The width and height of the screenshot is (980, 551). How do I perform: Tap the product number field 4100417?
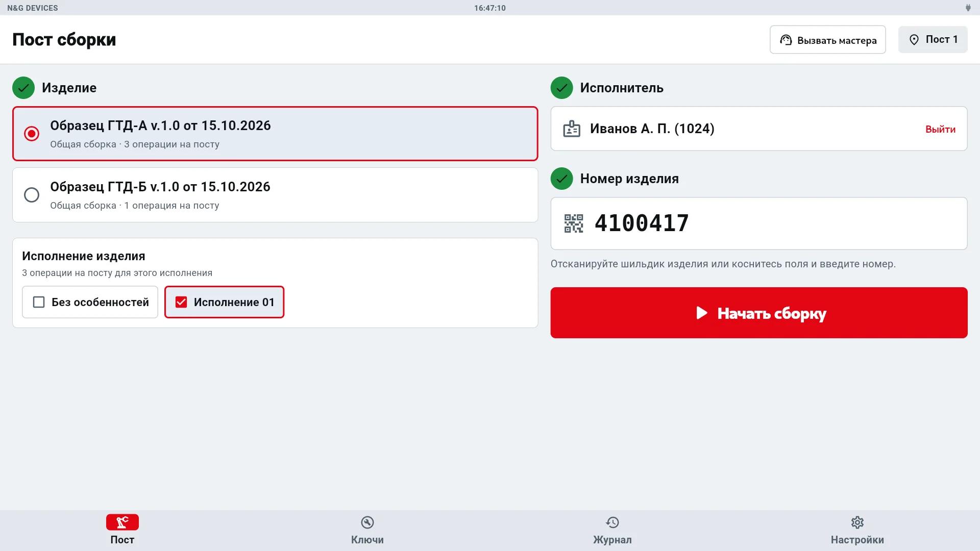point(759,223)
